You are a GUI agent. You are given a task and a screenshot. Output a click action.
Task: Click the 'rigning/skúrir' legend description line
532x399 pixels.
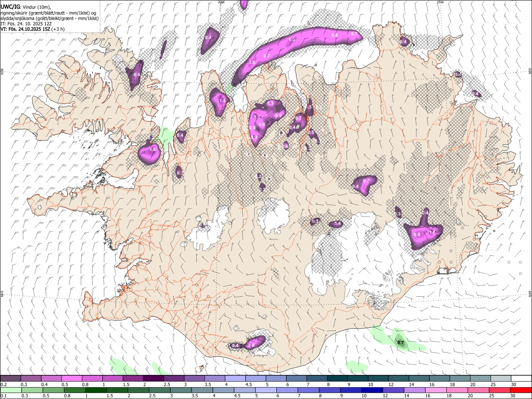pos(48,13)
